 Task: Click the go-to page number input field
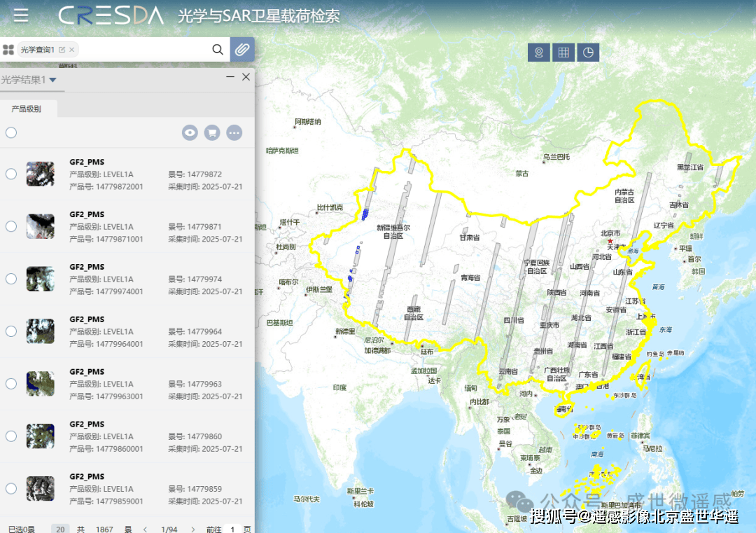232,529
